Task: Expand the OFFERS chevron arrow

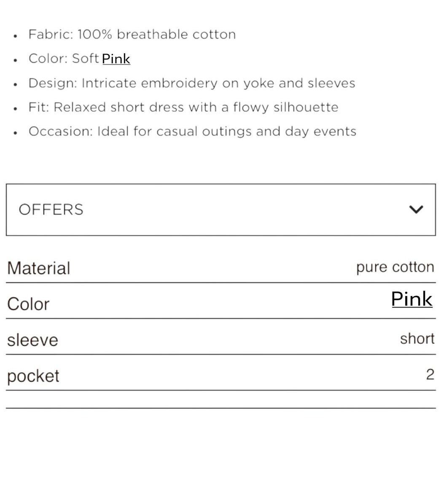Action: click(416, 209)
